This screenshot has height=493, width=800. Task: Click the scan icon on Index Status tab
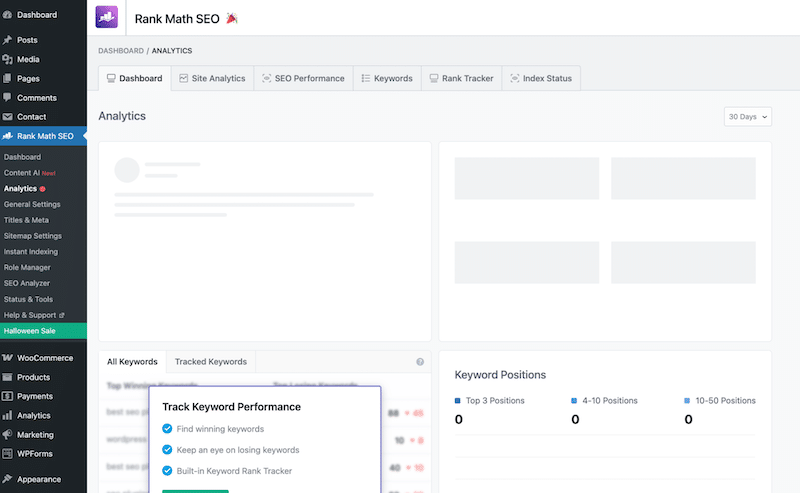coord(515,78)
